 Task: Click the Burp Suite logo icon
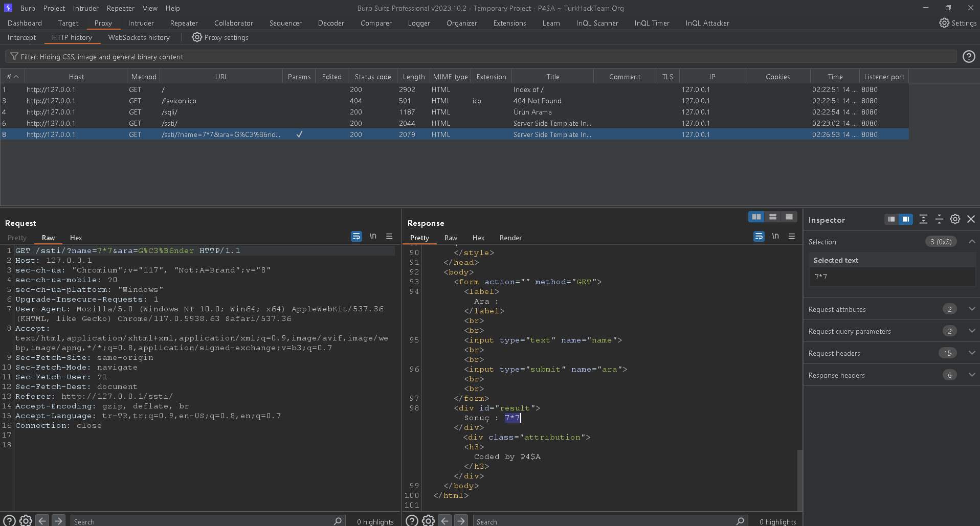pyautogui.click(x=8, y=8)
